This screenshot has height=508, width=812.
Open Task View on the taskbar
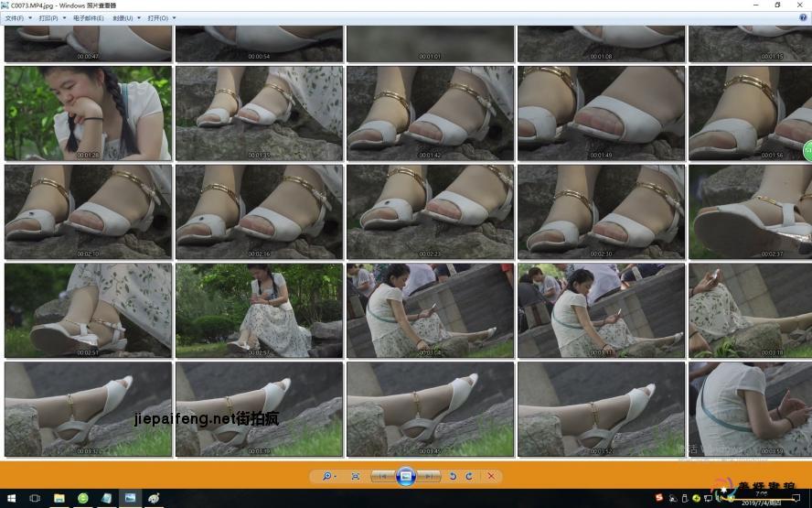click(x=35, y=498)
